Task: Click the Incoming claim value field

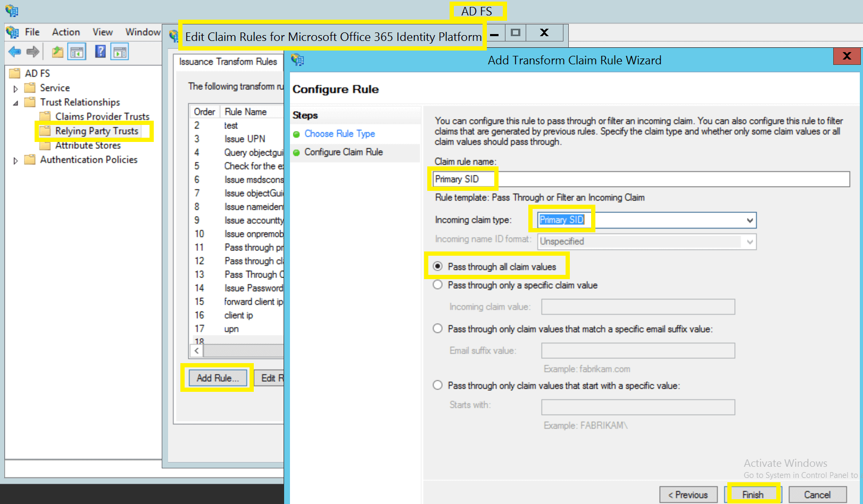Action: pyautogui.click(x=638, y=307)
